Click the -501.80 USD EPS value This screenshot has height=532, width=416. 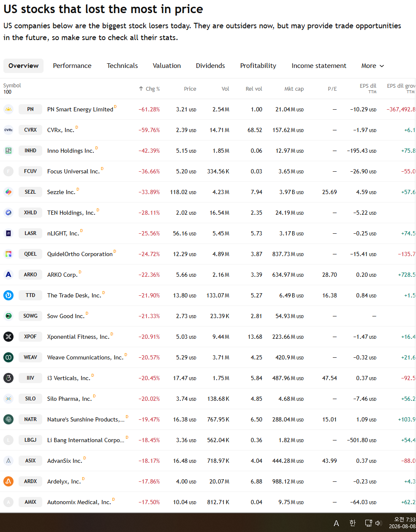(362, 440)
